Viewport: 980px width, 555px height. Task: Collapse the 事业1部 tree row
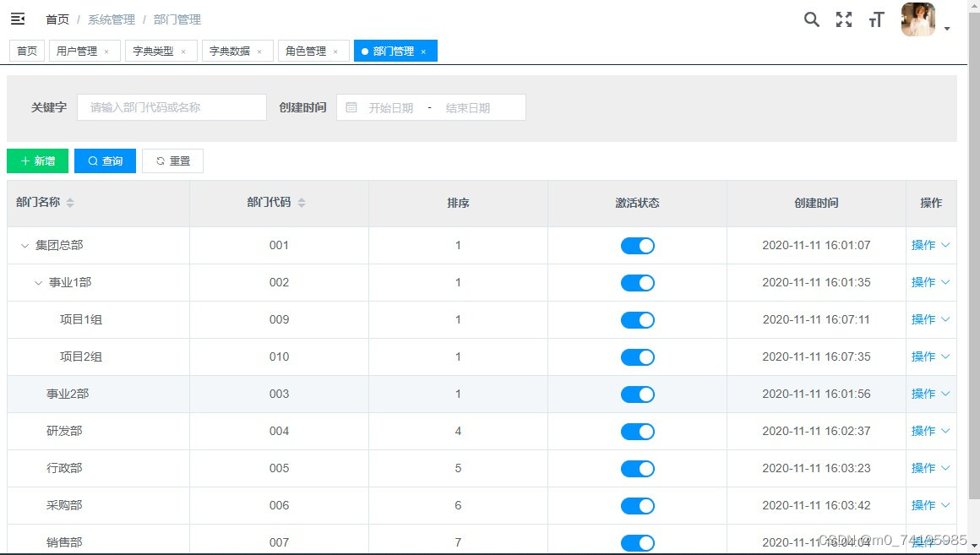(38, 282)
